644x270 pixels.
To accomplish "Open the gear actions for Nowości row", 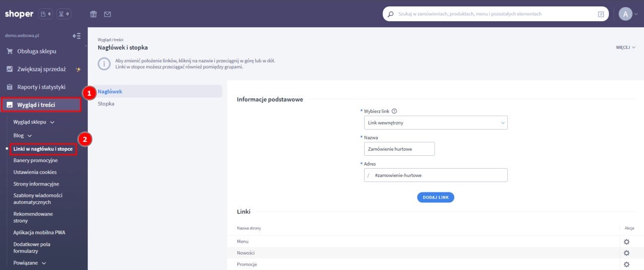I will [626, 253].
